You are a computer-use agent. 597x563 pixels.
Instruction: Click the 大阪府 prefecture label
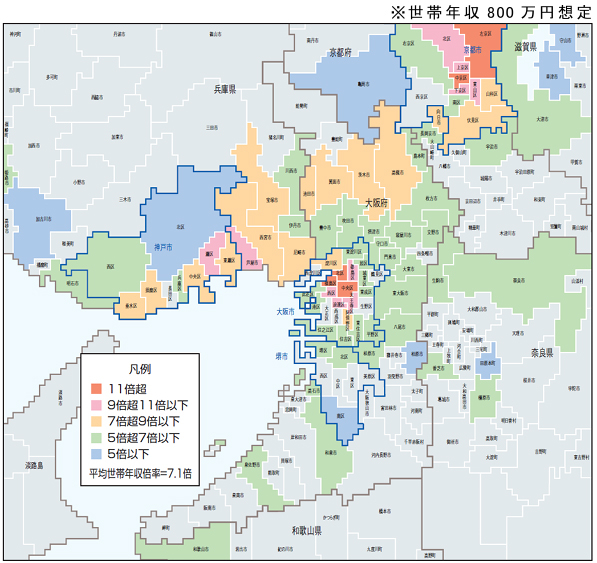pos(376,203)
